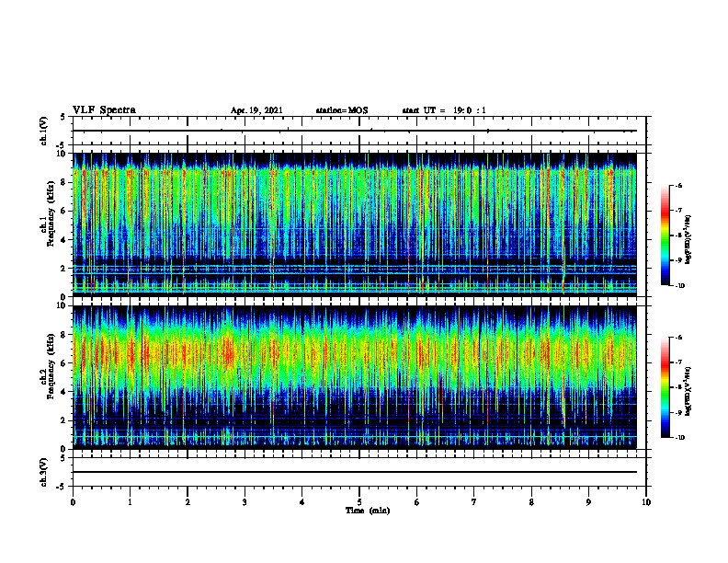Image resolution: width=728 pixels, height=563 pixels.
Task: Click time axis tick label "6"
Action: click(417, 502)
